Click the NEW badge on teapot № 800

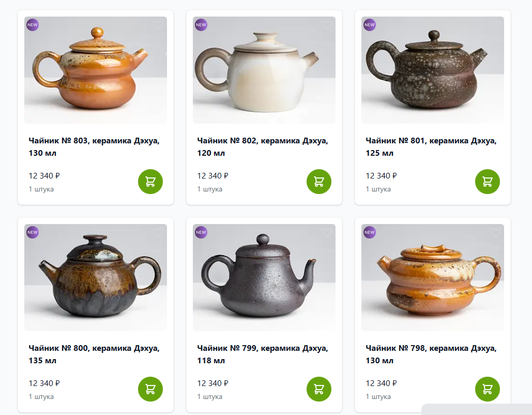click(33, 232)
